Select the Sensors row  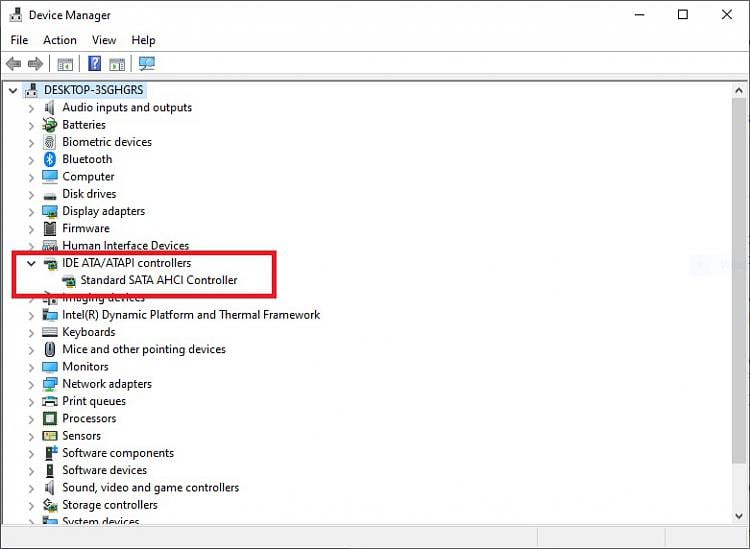coord(81,436)
